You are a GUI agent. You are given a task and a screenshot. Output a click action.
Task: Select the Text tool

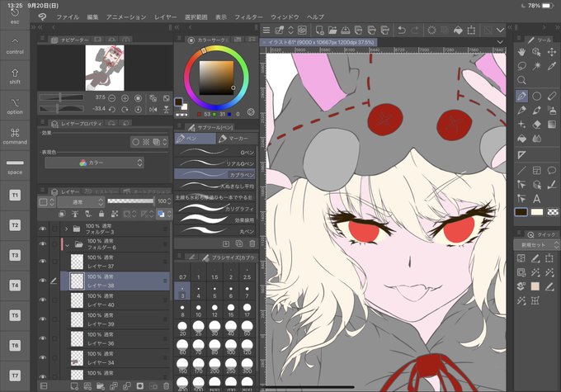pyautogui.click(x=537, y=198)
